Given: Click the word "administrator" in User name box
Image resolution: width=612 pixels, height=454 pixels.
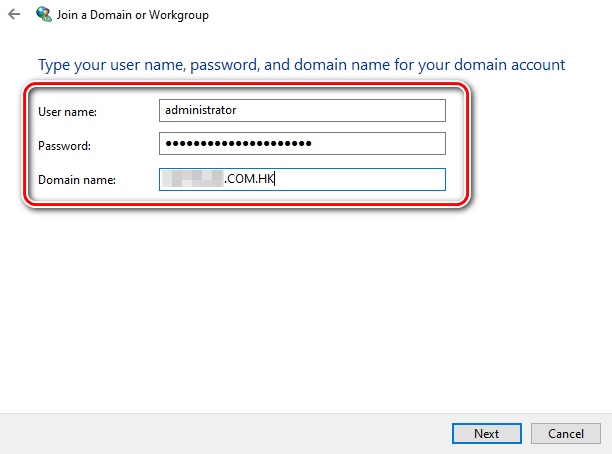Looking at the screenshot, I should pyautogui.click(x=201, y=110).
